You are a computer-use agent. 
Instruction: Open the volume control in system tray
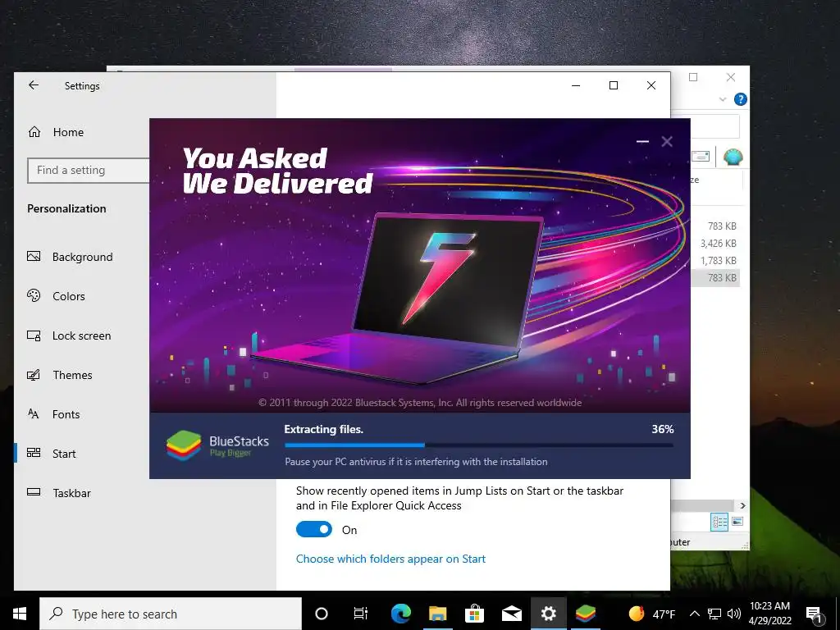coord(734,614)
